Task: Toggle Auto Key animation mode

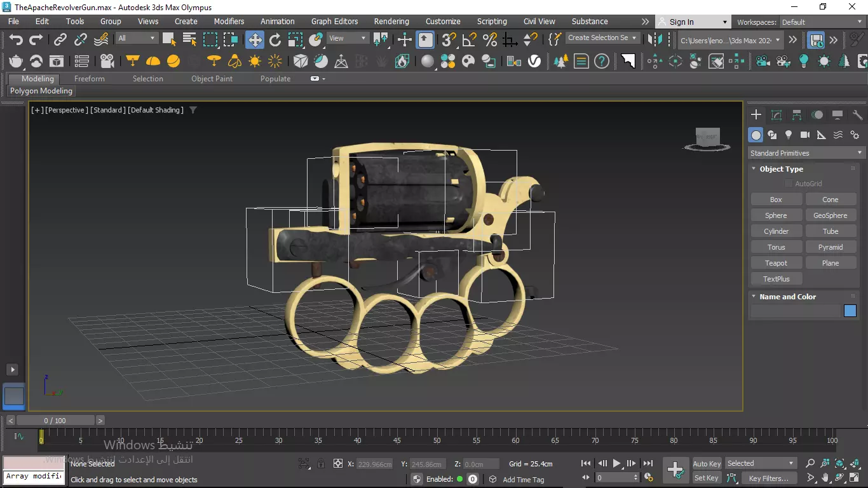Action: point(707,464)
